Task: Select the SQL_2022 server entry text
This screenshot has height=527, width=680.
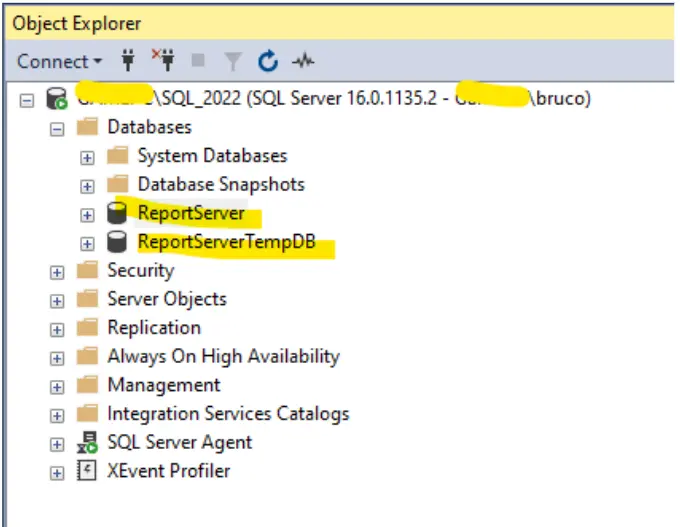Action: click(333, 98)
